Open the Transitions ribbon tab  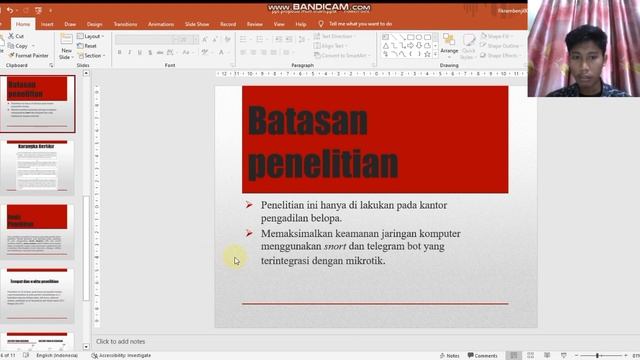[x=125, y=24]
